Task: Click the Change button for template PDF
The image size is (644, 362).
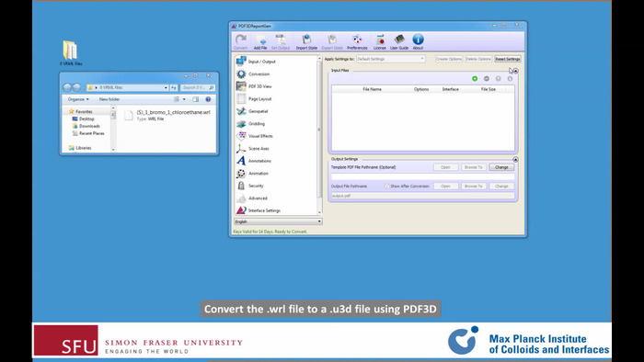Action: pyautogui.click(x=501, y=167)
